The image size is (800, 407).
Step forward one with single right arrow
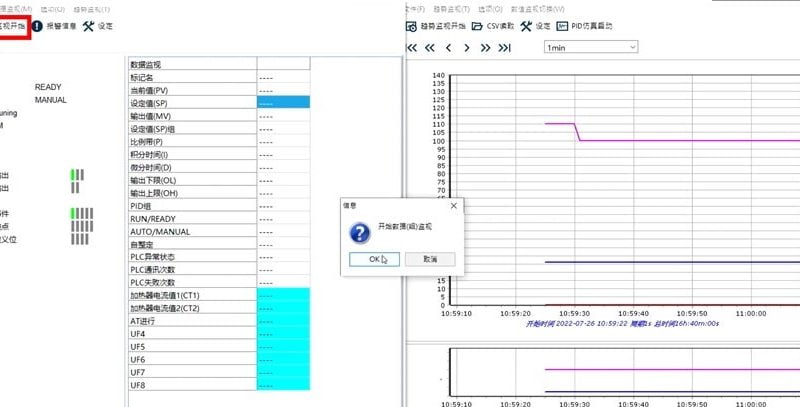pyautogui.click(x=468, y=47)
